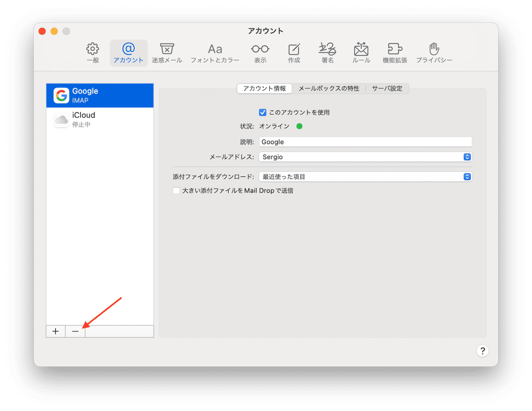Open the 機能拡張 extensions pane
532x411 pixels.
coord(395,53)
